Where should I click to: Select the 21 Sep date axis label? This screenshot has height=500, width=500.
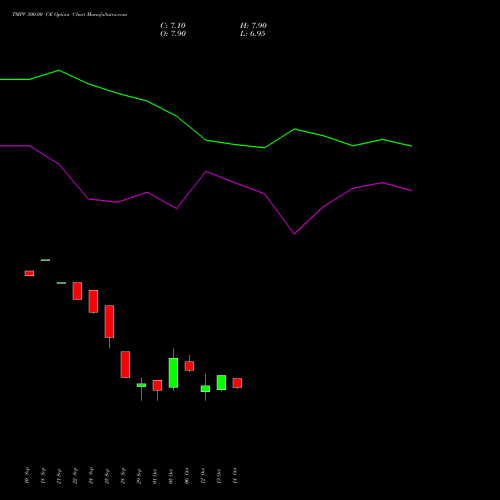pyautogui.click(x=59, y=476)
